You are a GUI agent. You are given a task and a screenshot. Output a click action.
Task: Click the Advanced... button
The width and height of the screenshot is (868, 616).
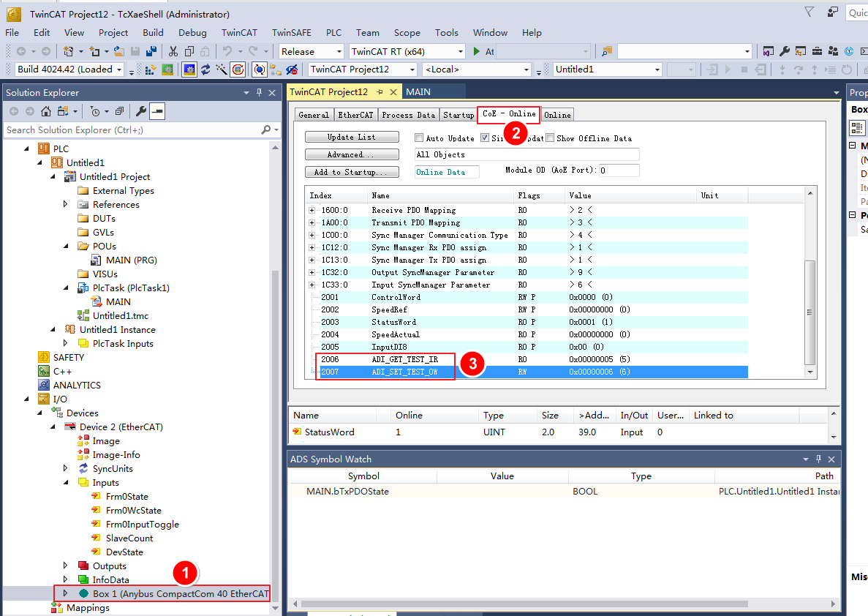coord(352,154)
